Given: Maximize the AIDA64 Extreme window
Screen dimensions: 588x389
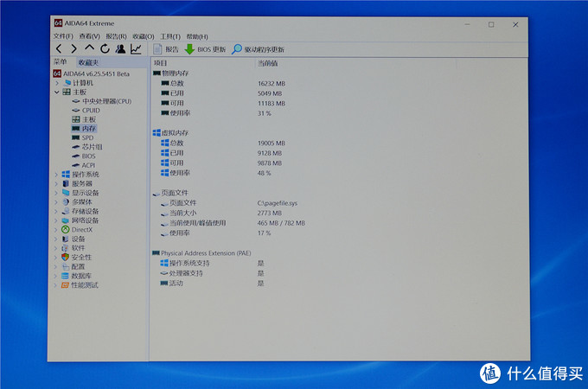Looking at the screenshot, I should point(491,24).
